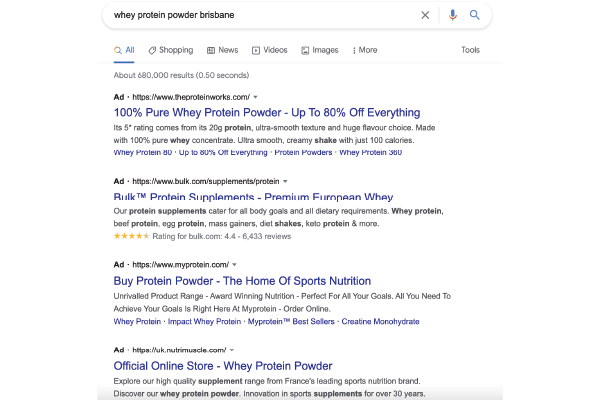The image size is (600, 400).
Task: Select the All results tab
Action: point(124,50)
